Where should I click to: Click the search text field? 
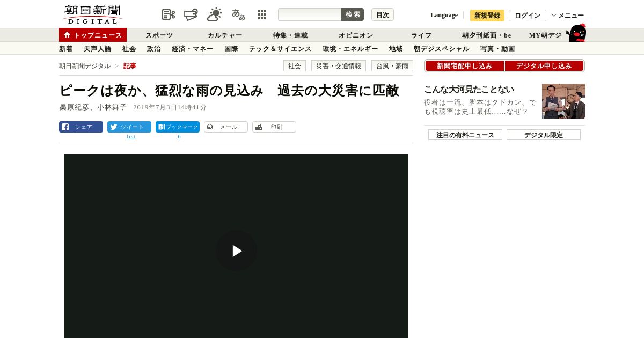coord(310,14)
